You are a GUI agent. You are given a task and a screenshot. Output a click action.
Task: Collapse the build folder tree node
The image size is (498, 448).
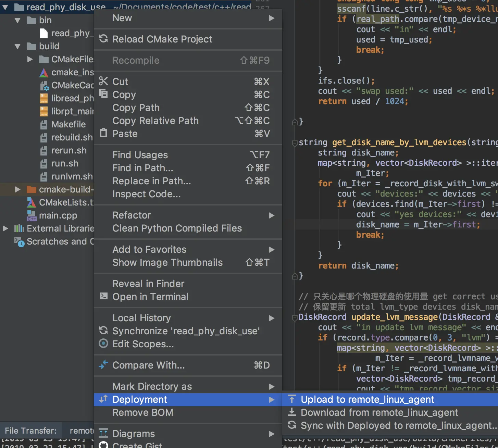(x=17, y=46)
